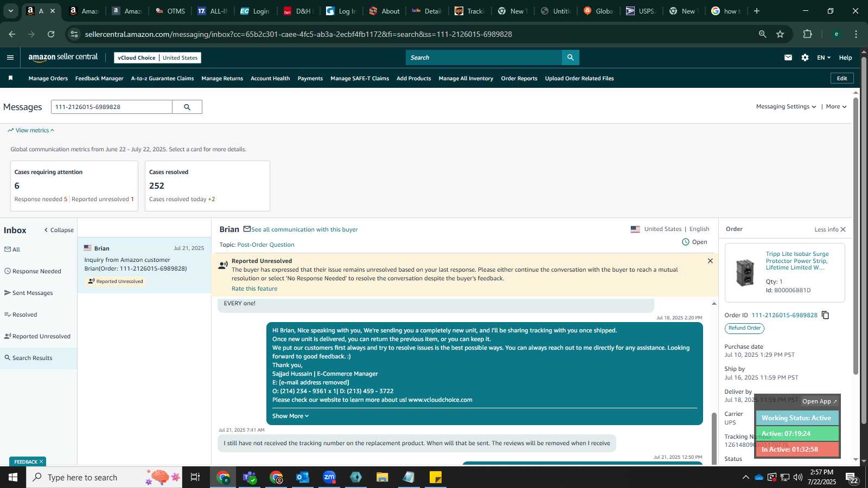The width and height of the screenshot is (868, 488).
Task: Show hidden system tray icons
Action: [x=745, y=477]
